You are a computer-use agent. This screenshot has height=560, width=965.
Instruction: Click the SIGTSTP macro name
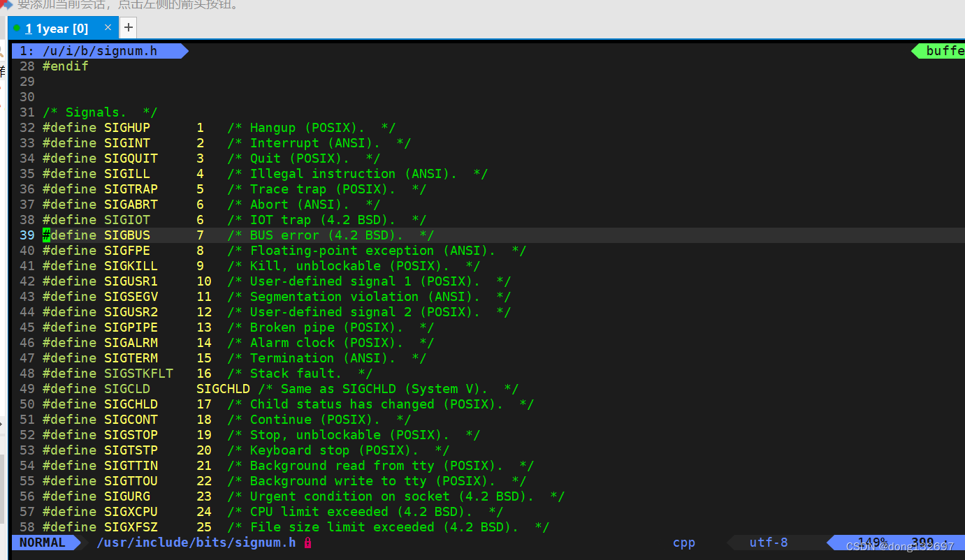(131, 450)
